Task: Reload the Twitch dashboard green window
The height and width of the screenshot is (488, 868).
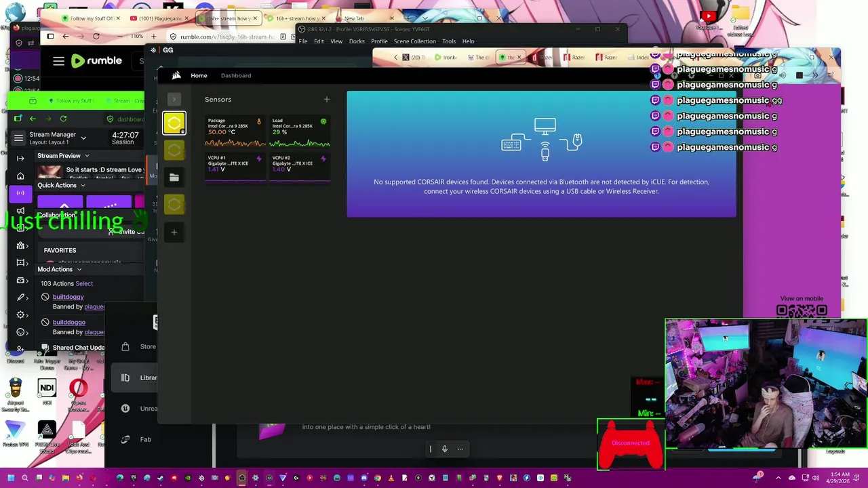Action: click(x=63, y=119)
